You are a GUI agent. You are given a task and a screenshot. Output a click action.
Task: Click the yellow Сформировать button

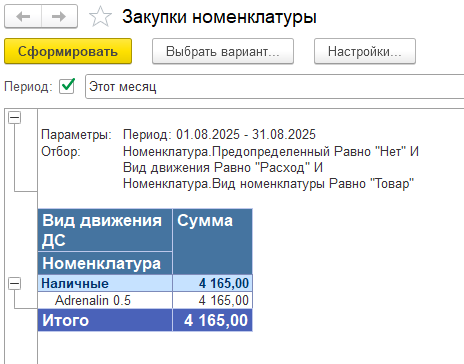tap(68, 51)
